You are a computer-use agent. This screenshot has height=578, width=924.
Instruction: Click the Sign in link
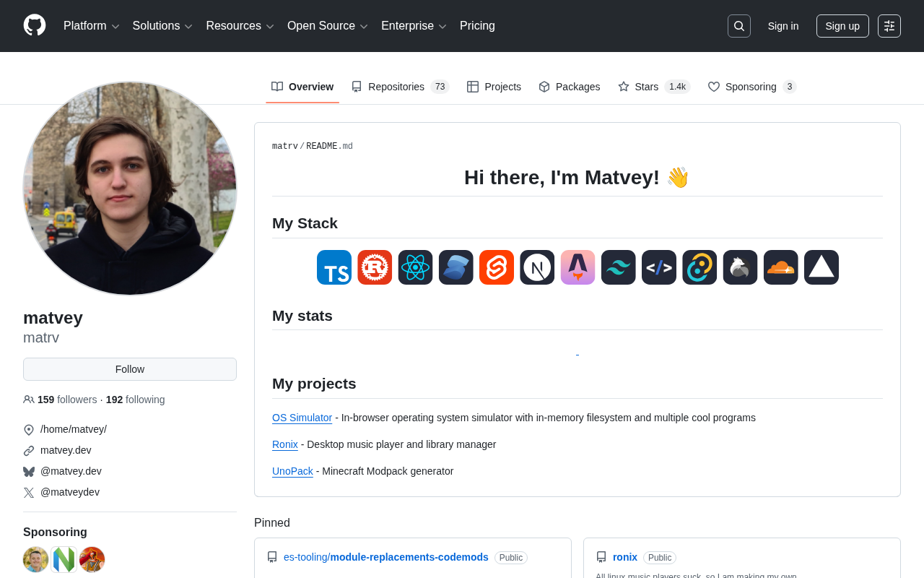pyautogui.click(x=783, y=26)
